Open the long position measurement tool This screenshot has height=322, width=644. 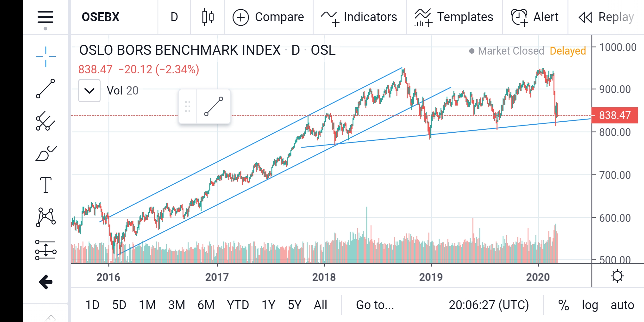point(46,250)
